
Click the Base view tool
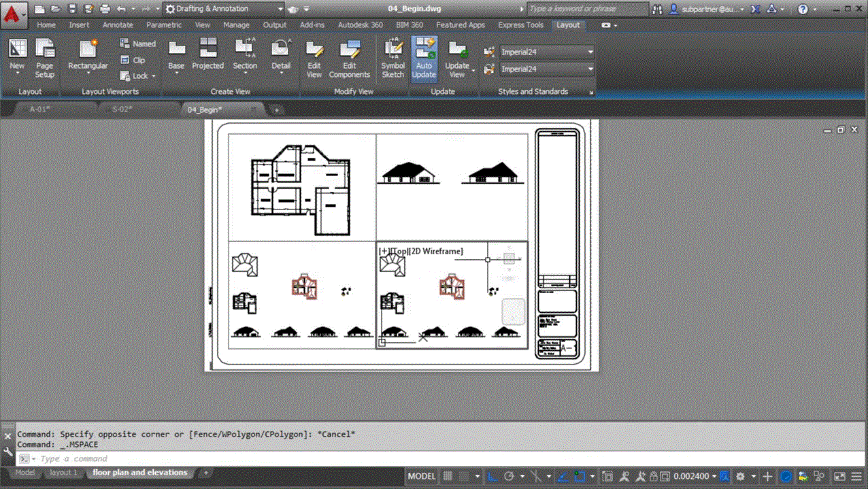point(176,56)
